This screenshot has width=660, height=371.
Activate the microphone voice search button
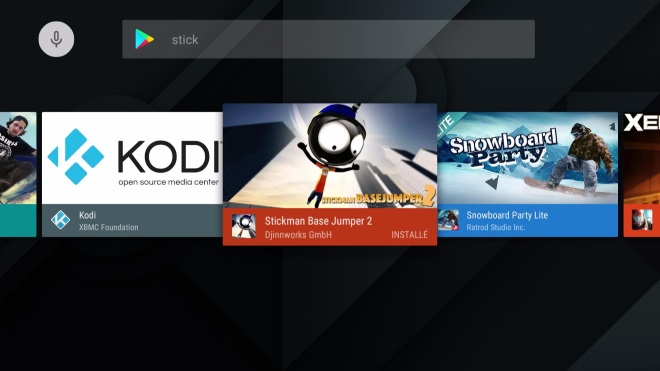tap(56, 39)
